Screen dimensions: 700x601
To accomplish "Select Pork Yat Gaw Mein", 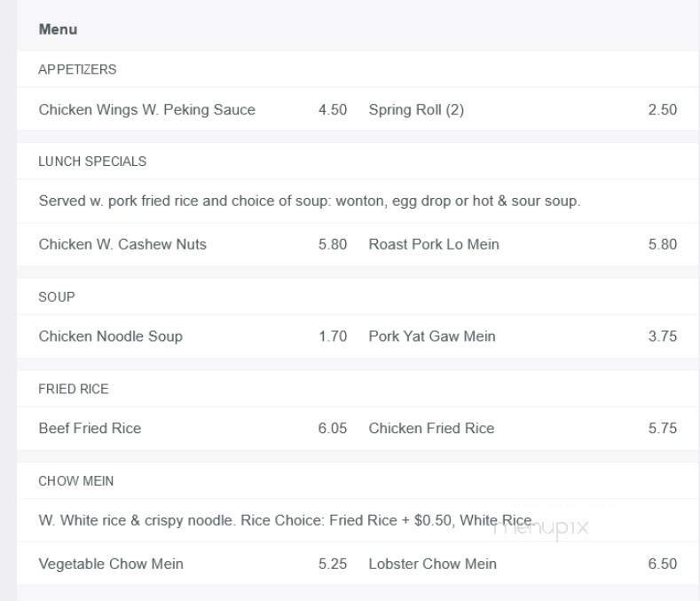I will tap(432, 336).
